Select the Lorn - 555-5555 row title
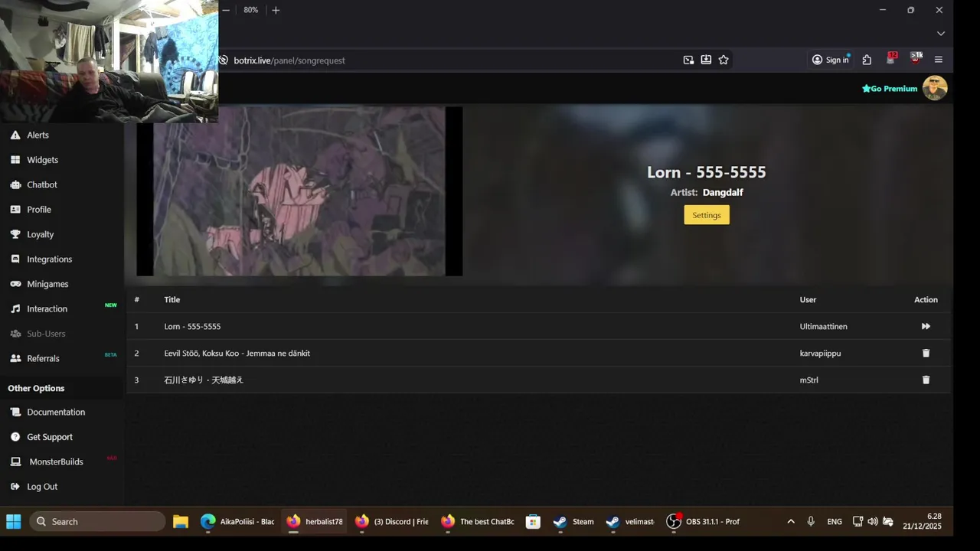980x551 pixels. [192, 327]
